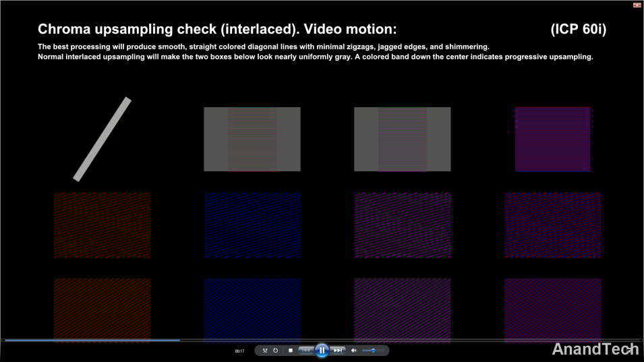
Task: Adjust the volume slider handle
Action: [x=373, y=351]
